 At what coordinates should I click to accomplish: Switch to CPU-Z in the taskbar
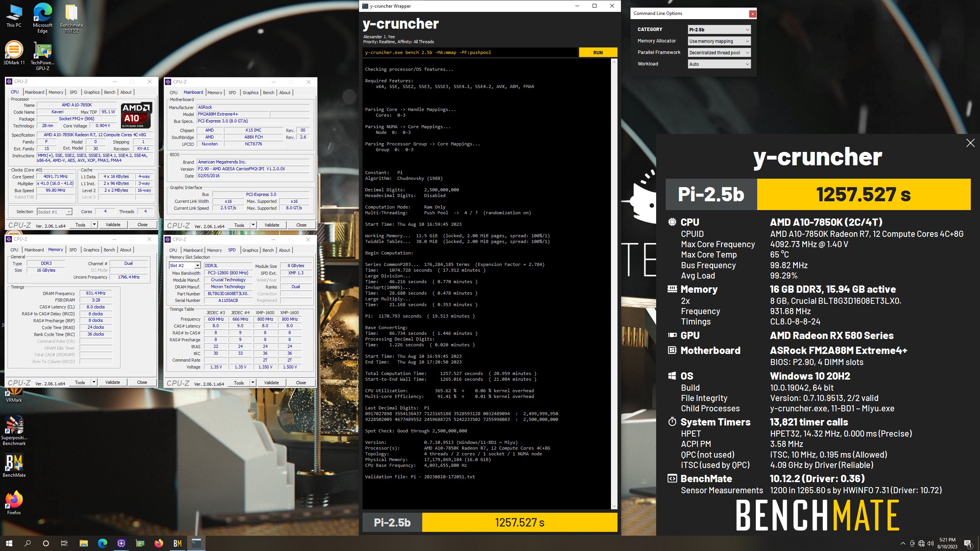coord(121,543)
